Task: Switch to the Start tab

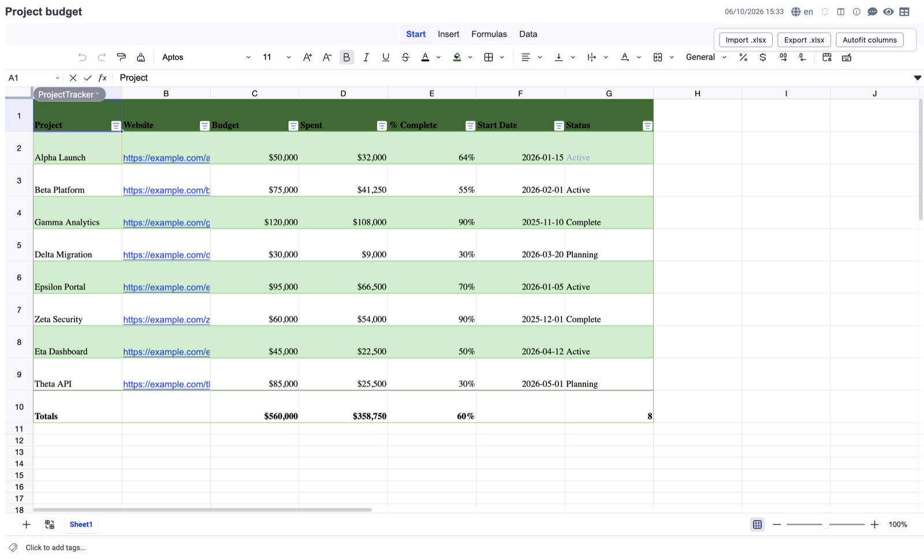Action: 416,34
